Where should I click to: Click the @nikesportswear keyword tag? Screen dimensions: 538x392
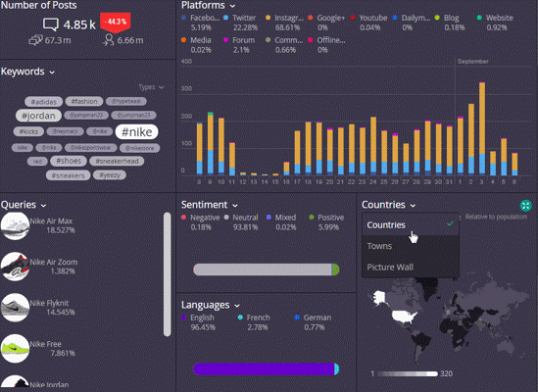pos(91,148)
